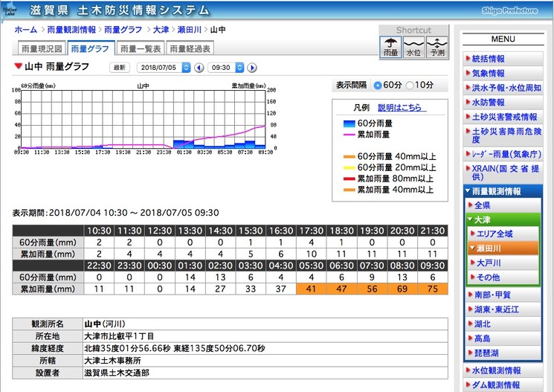Click the 大津土木事務所 jurisdiction cell

(x=265, y=361)
